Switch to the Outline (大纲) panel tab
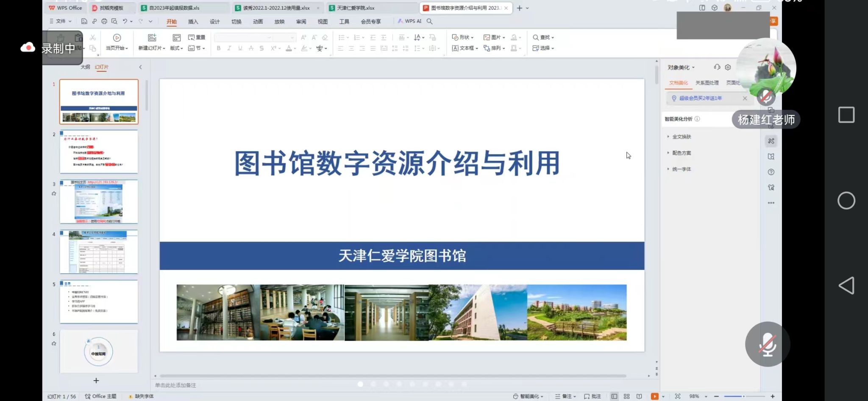This screenshot has width=868, height=401. point(85,67)
